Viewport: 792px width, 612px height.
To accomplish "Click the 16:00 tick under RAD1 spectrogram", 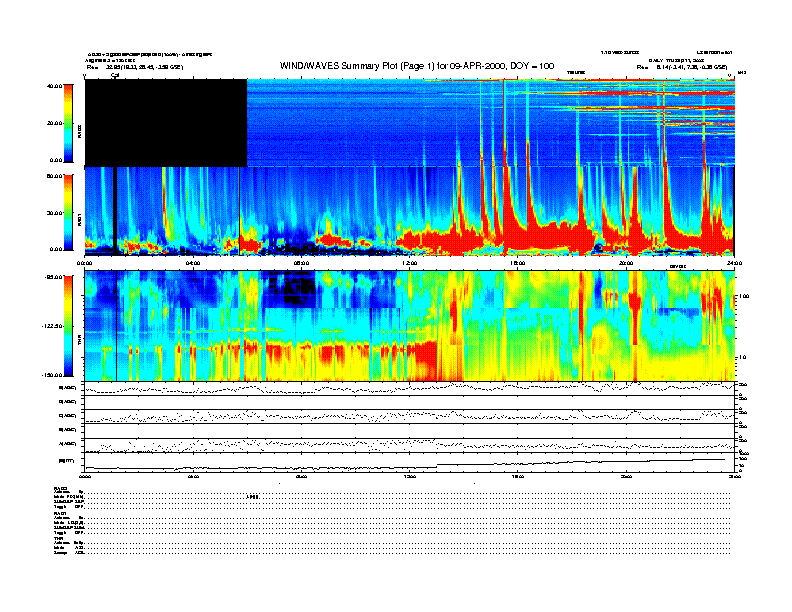I will click(518, 263).
